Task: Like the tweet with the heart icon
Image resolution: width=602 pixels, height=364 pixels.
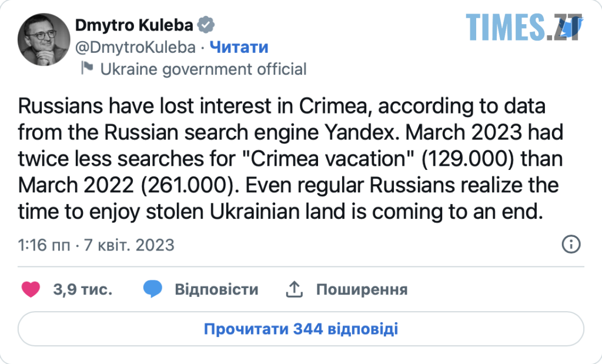Action: [x=31, y=289]
